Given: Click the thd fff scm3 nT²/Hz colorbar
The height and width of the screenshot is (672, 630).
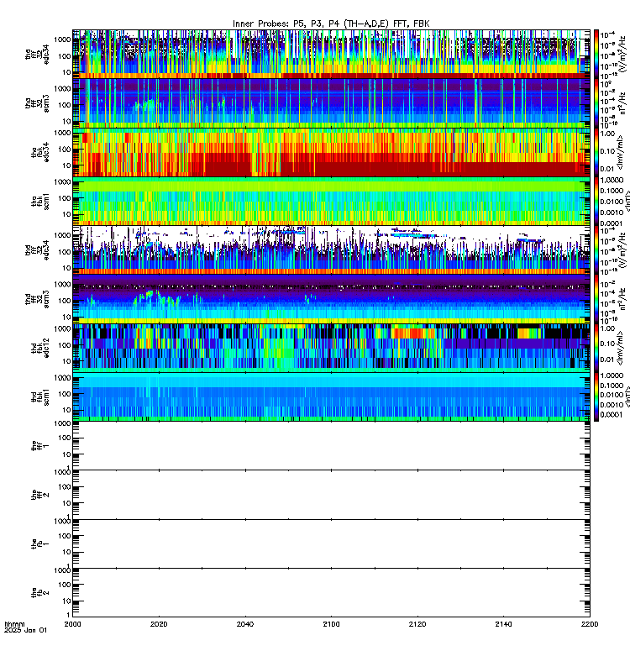Looking at the screenshot, I should pyautogui.click(x=596, y=299).
